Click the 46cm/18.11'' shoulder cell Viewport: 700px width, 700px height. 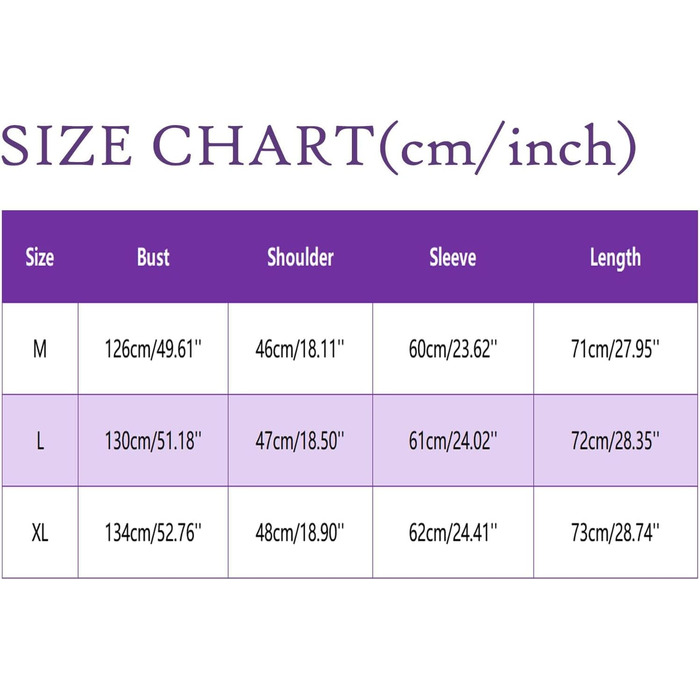(300, 349)
